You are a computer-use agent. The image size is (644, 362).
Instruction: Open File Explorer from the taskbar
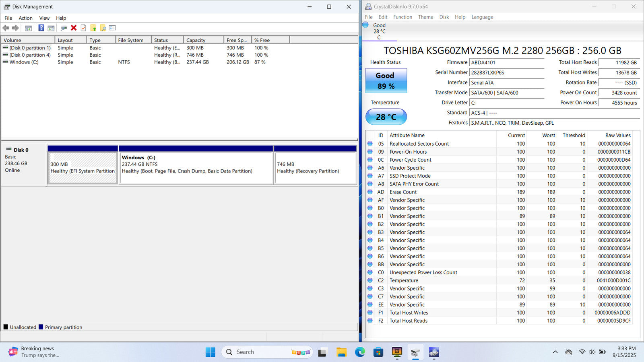[341, 352]
